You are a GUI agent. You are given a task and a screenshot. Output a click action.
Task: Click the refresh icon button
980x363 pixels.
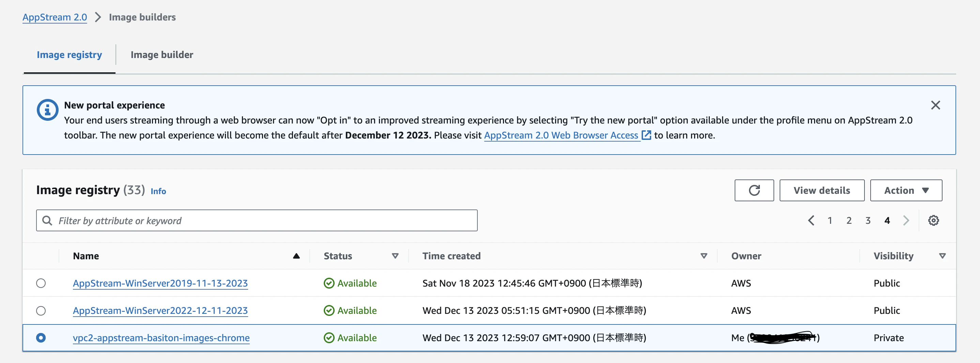[x=754, y=190]
